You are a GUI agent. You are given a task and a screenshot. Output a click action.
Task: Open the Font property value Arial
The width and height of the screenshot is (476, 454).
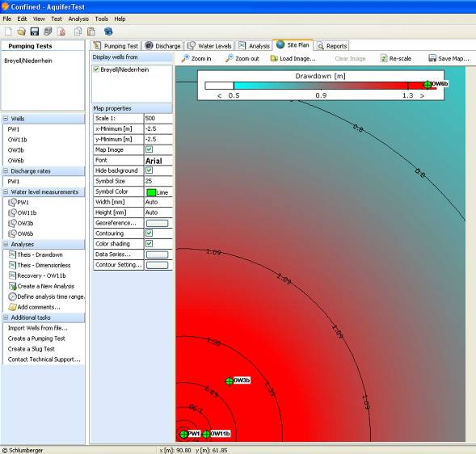(158, 161)
